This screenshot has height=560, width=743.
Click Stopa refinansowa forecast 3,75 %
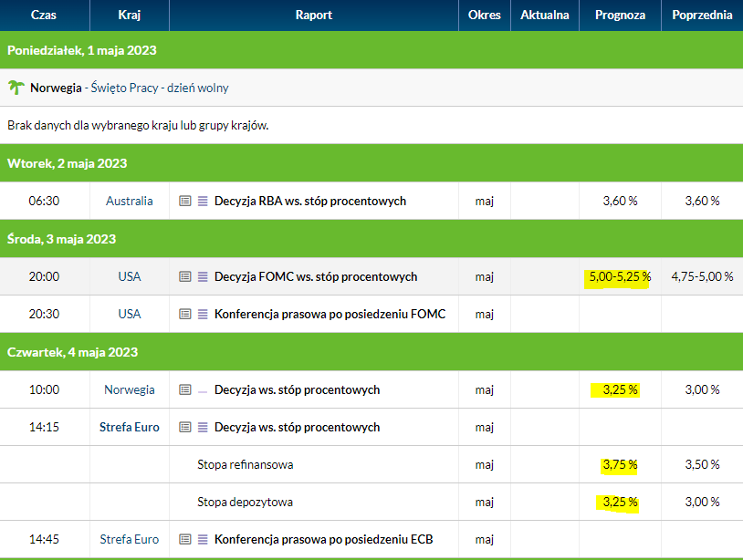[620, 464]
